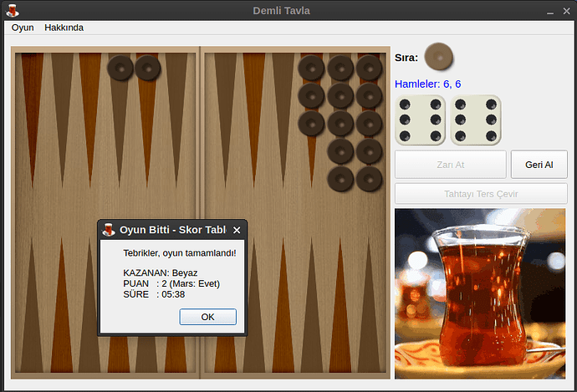Open the Oyun menu
Screen dimensions: 577x392
click(23, 28)
